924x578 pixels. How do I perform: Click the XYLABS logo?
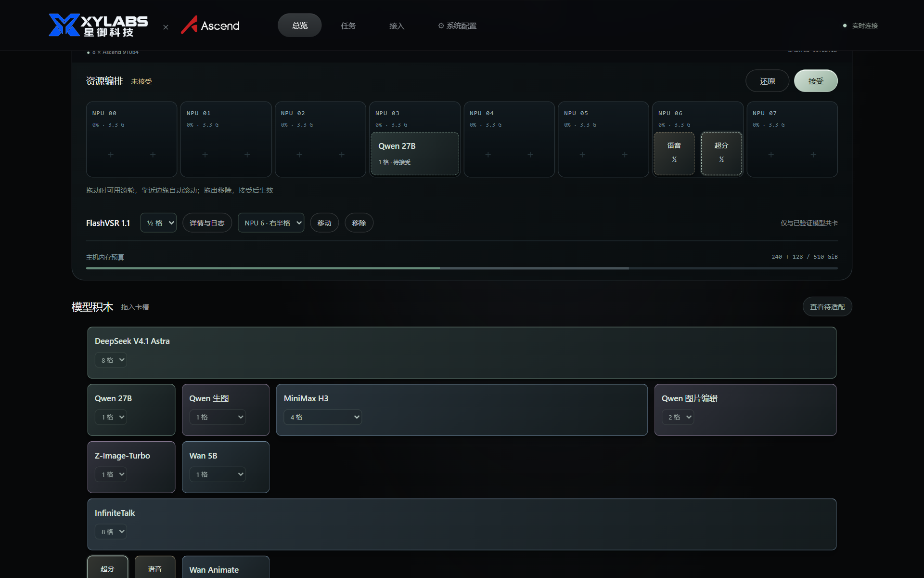(x=98, y=25)
